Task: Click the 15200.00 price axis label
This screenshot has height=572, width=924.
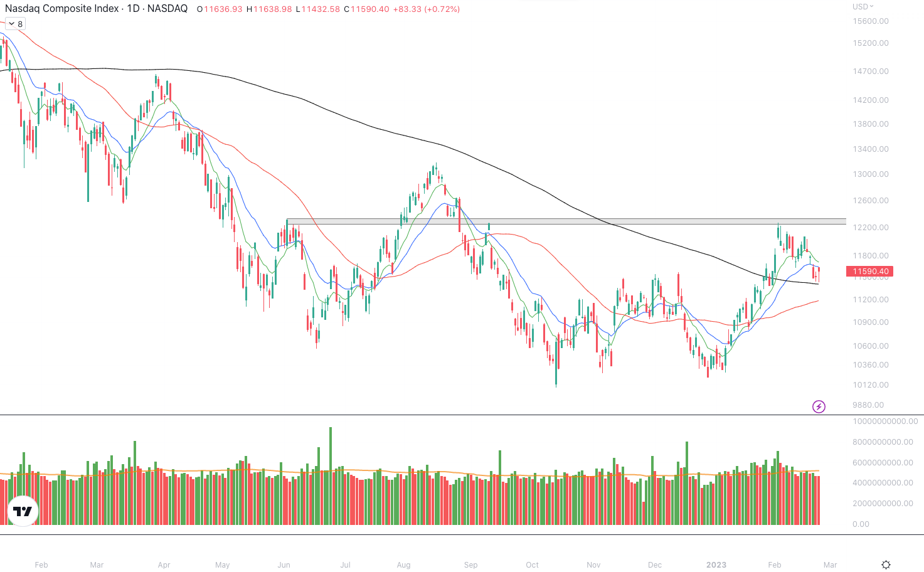Action: point(871,43)
